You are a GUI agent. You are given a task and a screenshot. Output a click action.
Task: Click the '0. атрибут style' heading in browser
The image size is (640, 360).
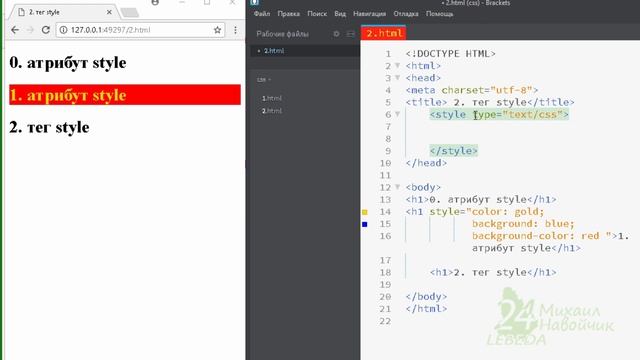pos(68,62)
